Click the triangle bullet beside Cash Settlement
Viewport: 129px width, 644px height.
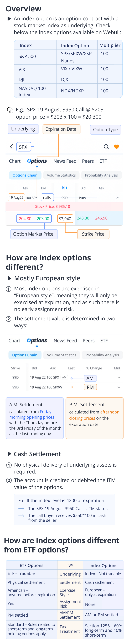pyautogui.click(x=9, y=454)
